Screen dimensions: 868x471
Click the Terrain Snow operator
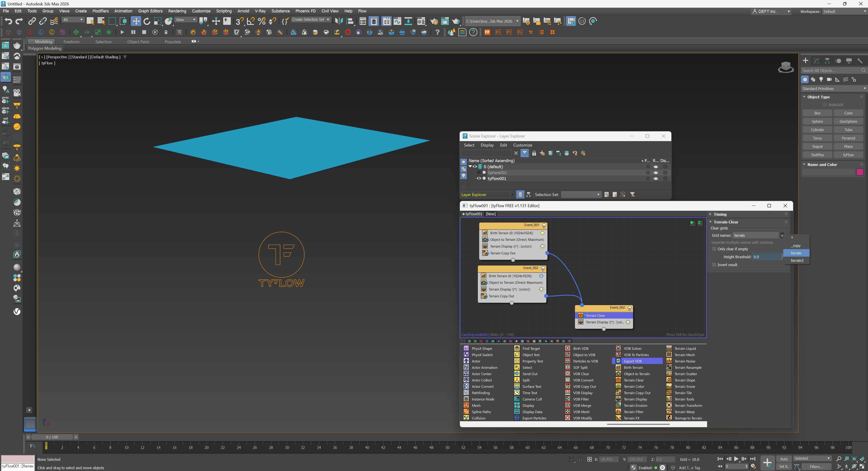tap(684, 386)
